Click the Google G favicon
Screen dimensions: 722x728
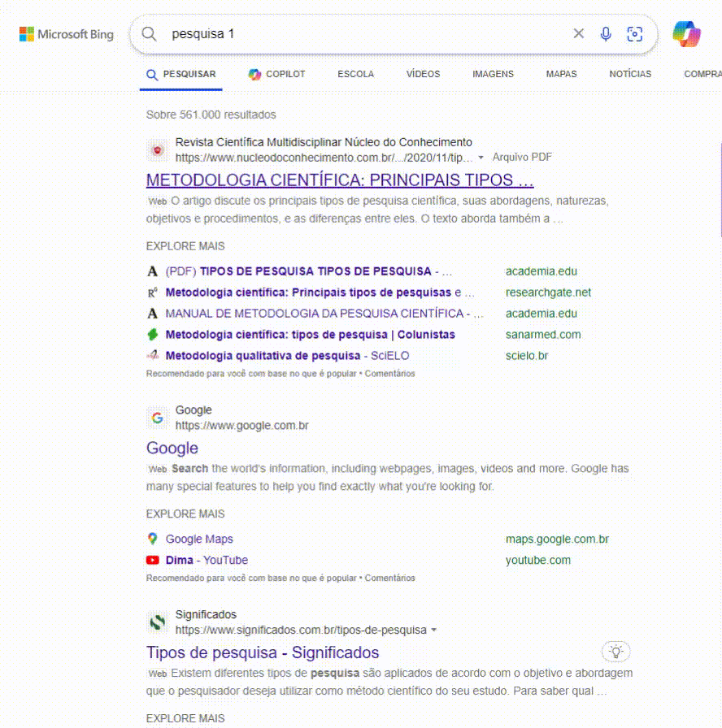coord(158,418)
